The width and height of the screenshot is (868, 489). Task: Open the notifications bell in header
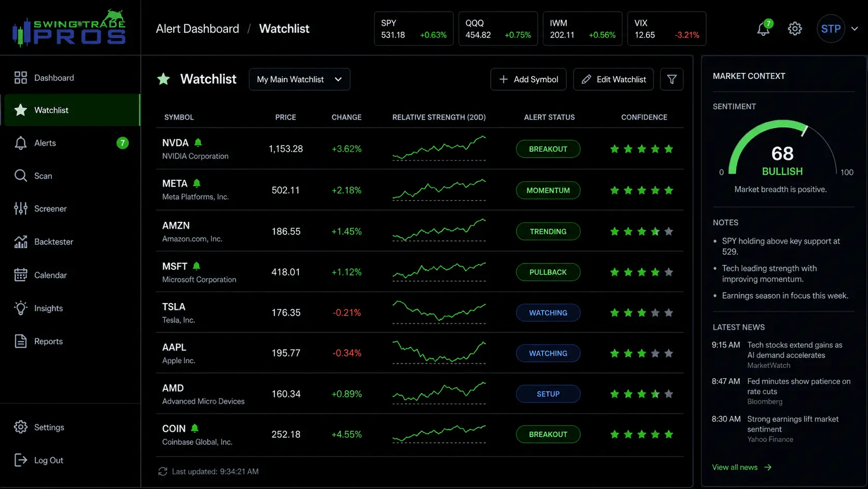[763, 29]
